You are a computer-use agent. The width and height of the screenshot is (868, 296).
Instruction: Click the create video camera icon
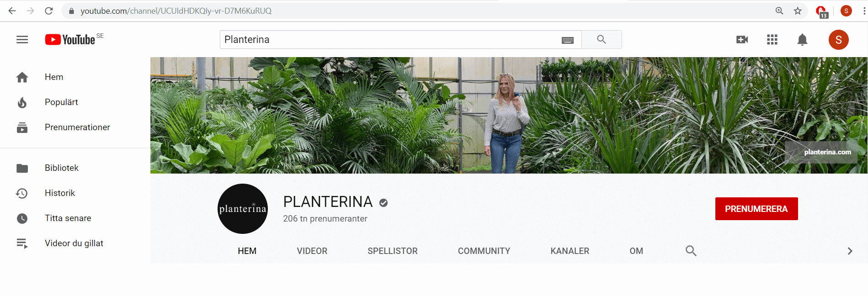742,40
